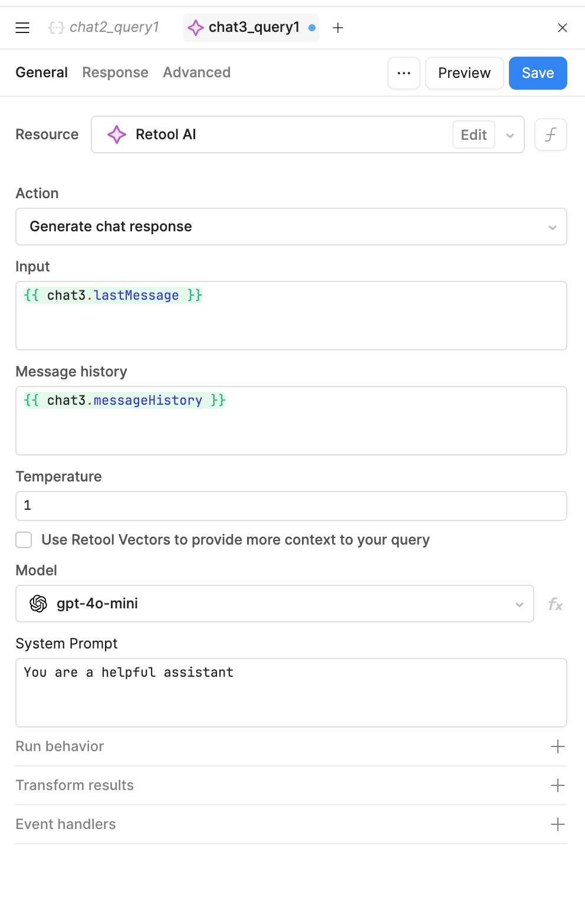Open the Action dropdown menu

[291, 227]
